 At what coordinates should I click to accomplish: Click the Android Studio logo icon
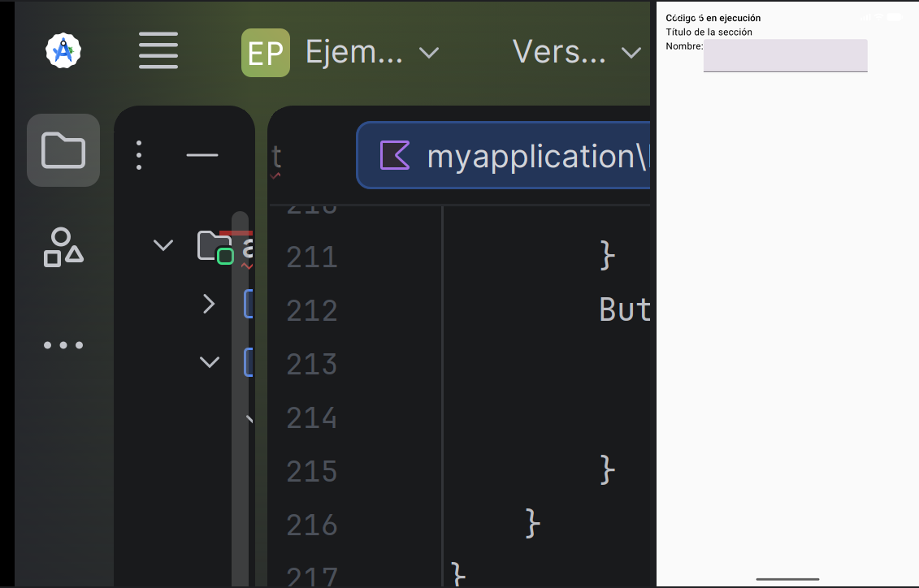(63, 51)
